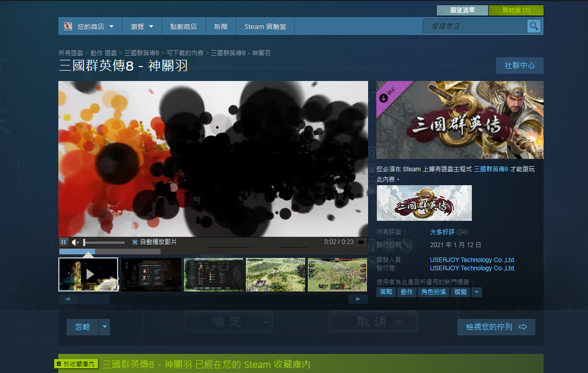This screenshot has width=588, height=373.
Task: Click the 於收藏庫內 library badge
Action: 76,364
